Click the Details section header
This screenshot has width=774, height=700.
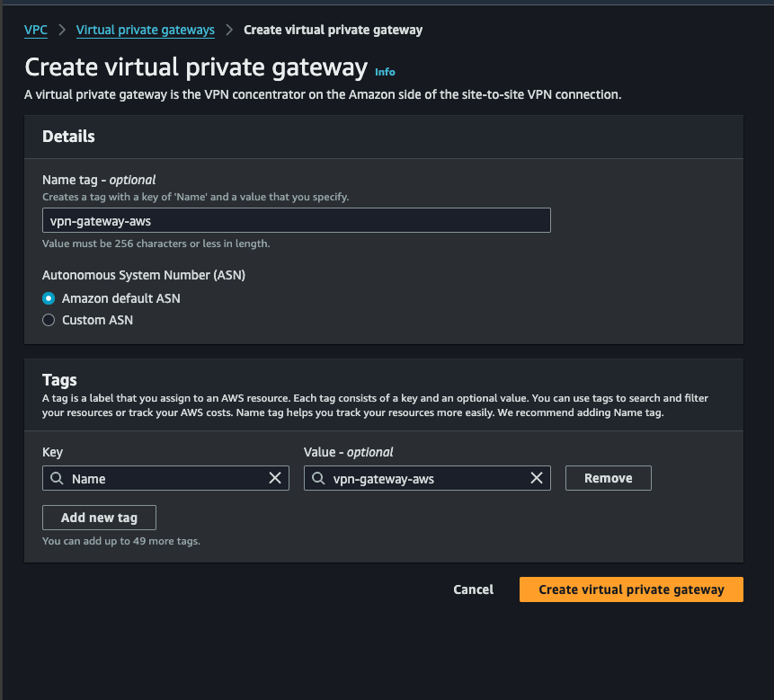[x=68, y=137]
